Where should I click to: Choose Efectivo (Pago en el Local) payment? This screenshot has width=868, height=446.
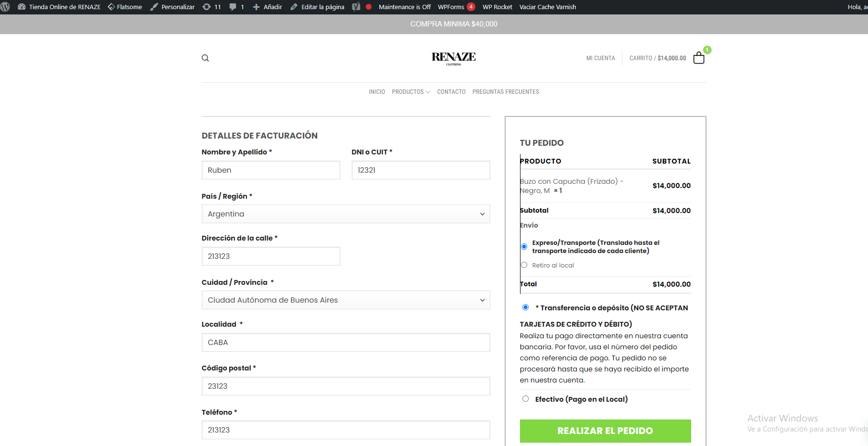525,398
